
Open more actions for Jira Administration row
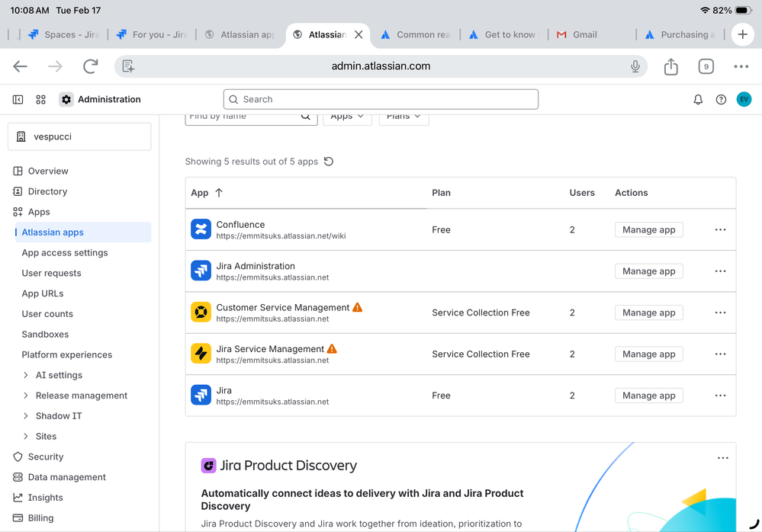(720, 271)
